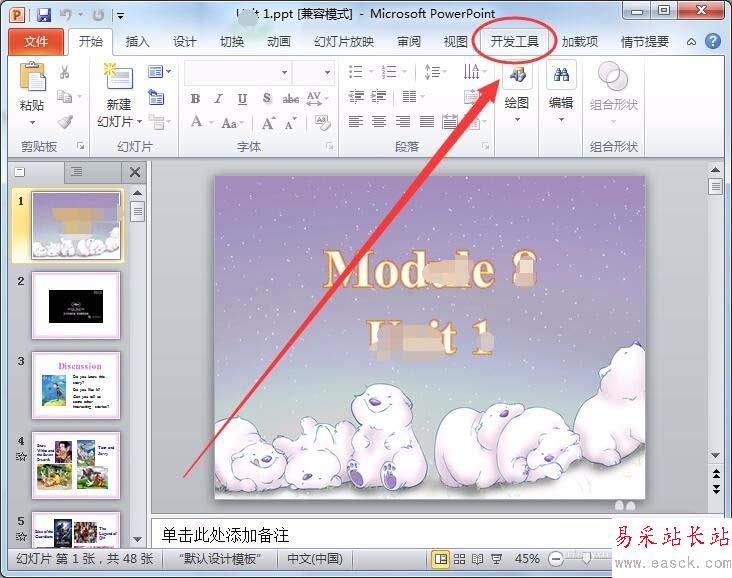732x578 pixels.
Task: Select slide 3 Discussion thumbnail
Action: (x=76, y=386)
